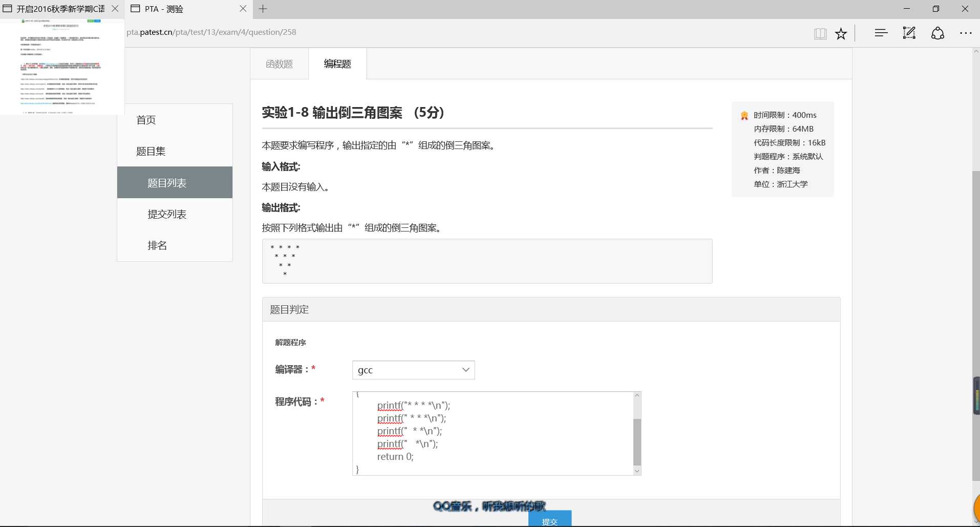Click the address bar URL
980x527 pixels.
211,32
